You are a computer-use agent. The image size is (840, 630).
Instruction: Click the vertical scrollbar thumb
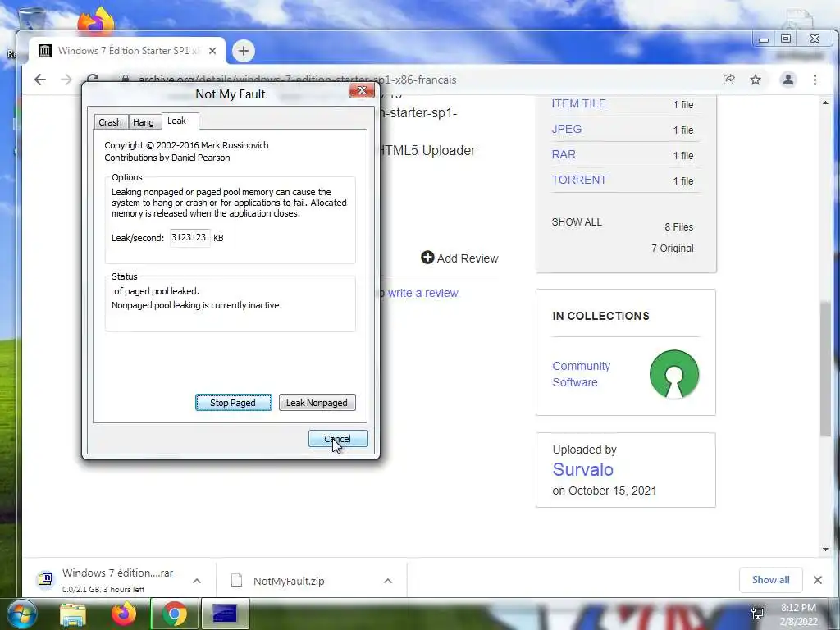(x=825, y=370)
